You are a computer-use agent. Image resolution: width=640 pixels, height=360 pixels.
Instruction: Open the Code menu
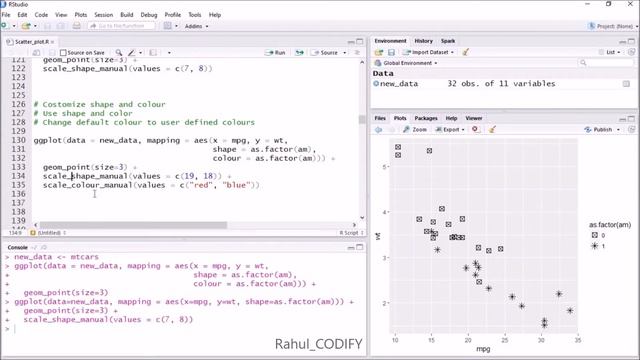[41, 15]
